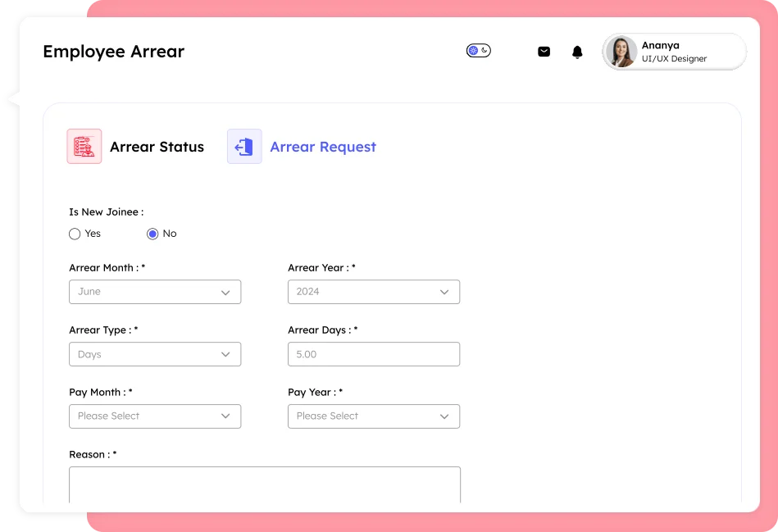Open notifications via the bell icon

(576, 51)
